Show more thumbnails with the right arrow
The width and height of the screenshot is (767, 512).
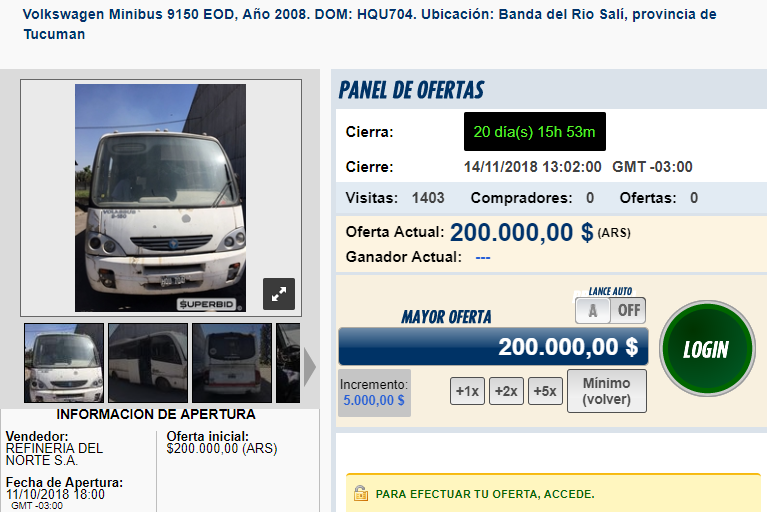click(x=310, y=367)
